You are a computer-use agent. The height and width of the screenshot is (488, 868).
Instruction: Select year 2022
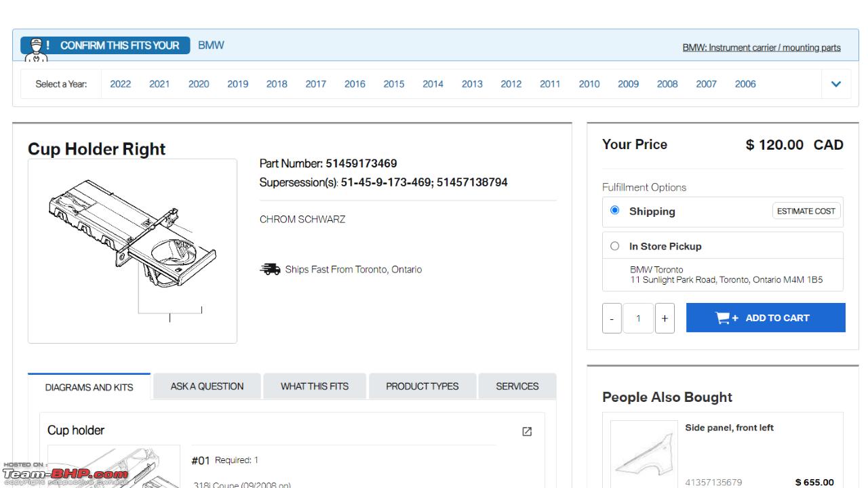point(120,84)
